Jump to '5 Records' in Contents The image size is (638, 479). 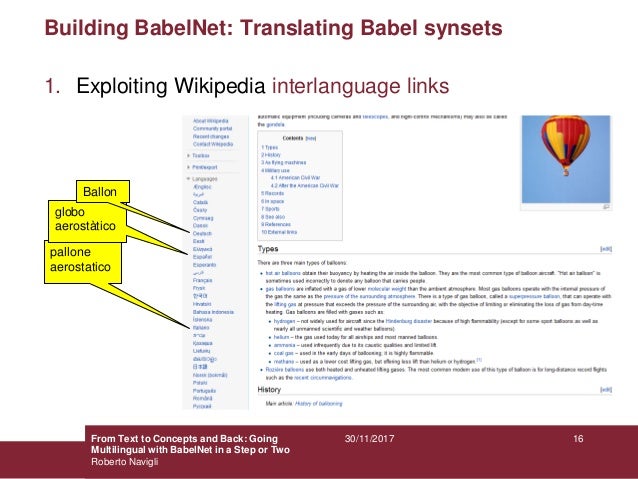tap(272, 193)
